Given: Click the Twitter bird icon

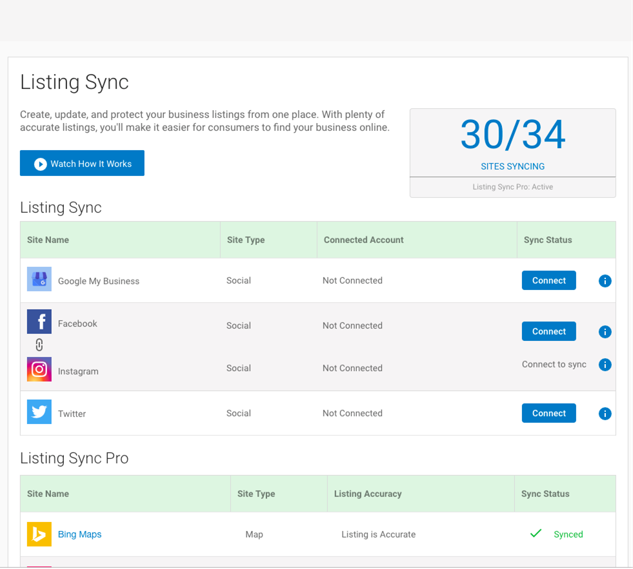Looking at the screenshot, I should tap(39, 412).
